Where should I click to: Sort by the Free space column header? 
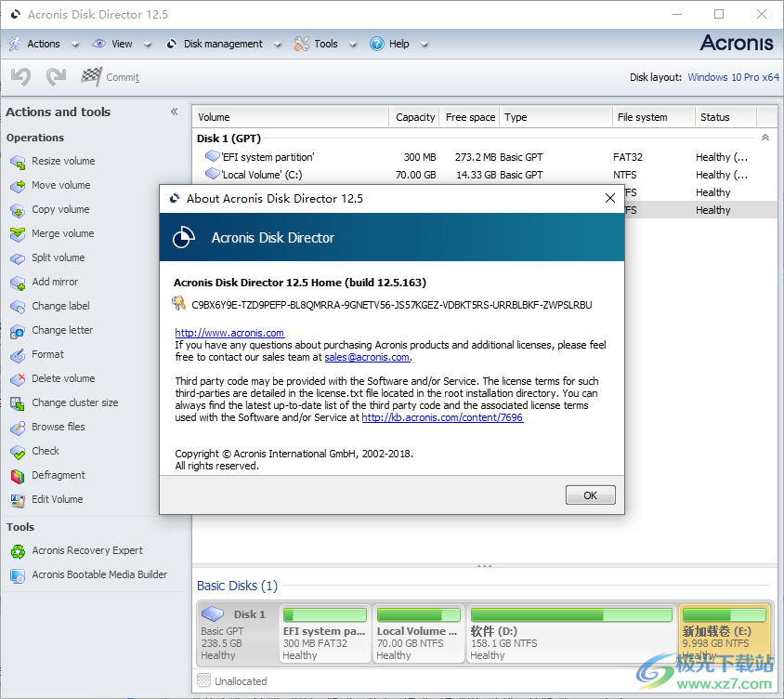(469, 117)
